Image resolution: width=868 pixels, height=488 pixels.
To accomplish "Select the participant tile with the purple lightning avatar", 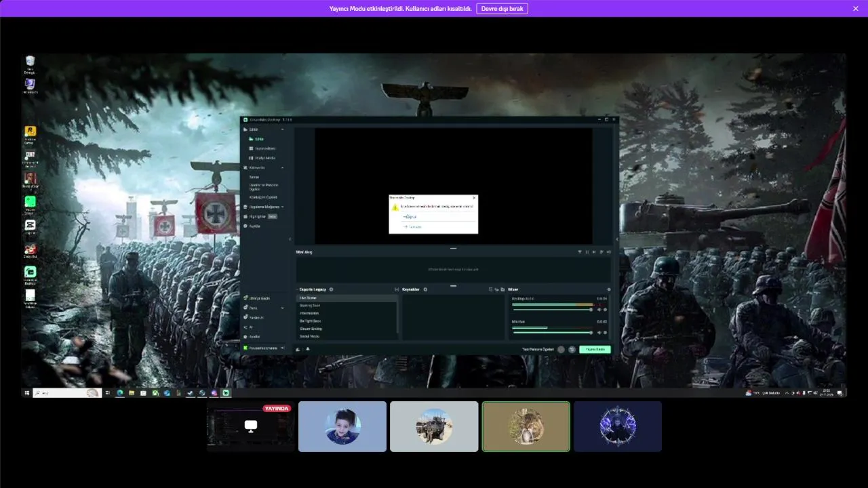I will click(618, 426).
